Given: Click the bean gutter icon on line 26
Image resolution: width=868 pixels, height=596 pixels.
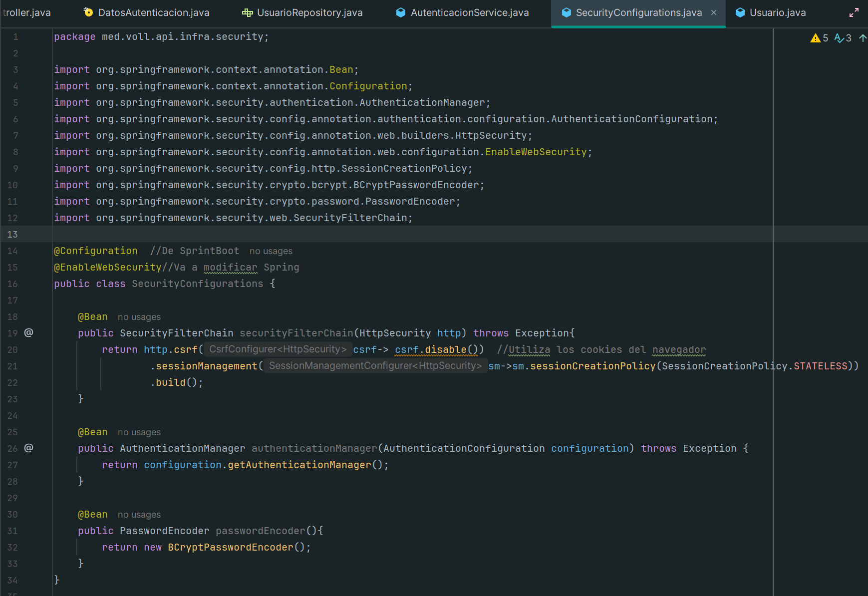Looking at the screenshot, I should click(x=29, y=448).
